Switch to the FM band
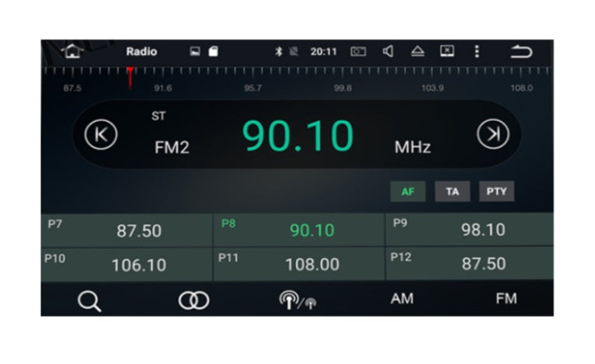 click(x=506, y=299)
